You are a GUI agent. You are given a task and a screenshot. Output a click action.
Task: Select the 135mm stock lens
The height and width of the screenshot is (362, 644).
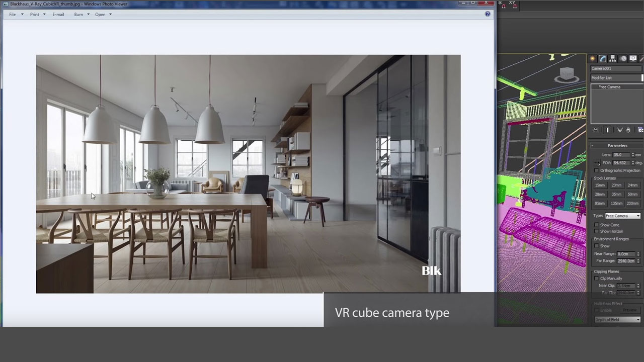click(616, 203)
